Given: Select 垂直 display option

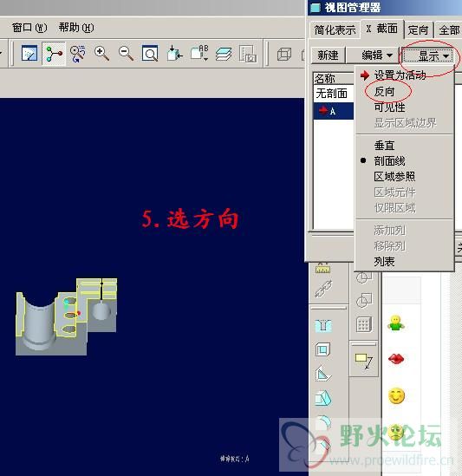Looking at the screenshot, I should coord(384,146).
